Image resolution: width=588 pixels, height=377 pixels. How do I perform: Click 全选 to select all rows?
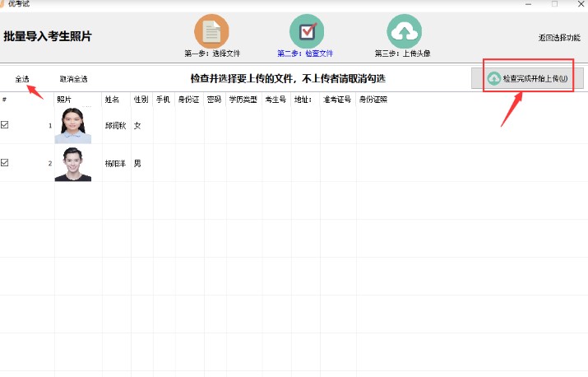(22, 79)
